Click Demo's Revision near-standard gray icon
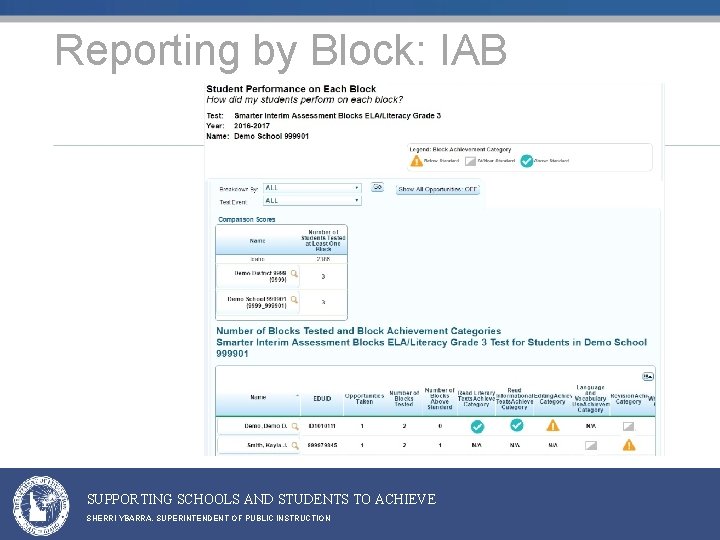Image resolution: width=720 pixels, height=540 pixels. coord(628,427)
